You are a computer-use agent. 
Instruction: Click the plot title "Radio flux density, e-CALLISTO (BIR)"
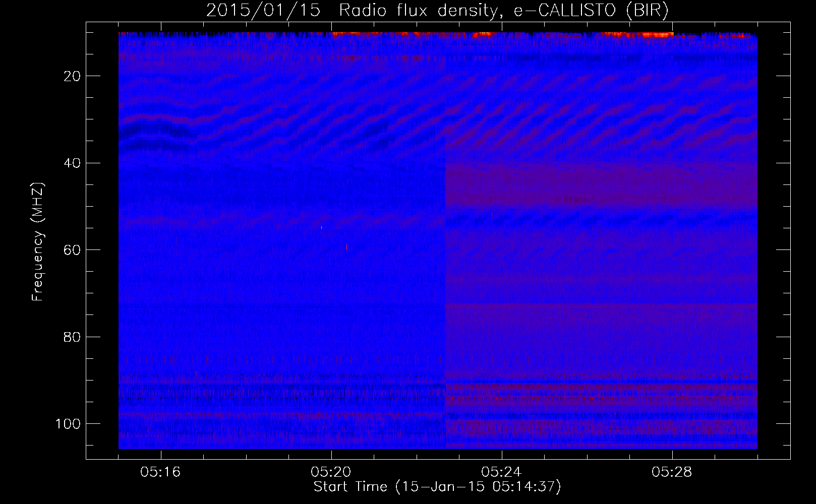[504, 10]
